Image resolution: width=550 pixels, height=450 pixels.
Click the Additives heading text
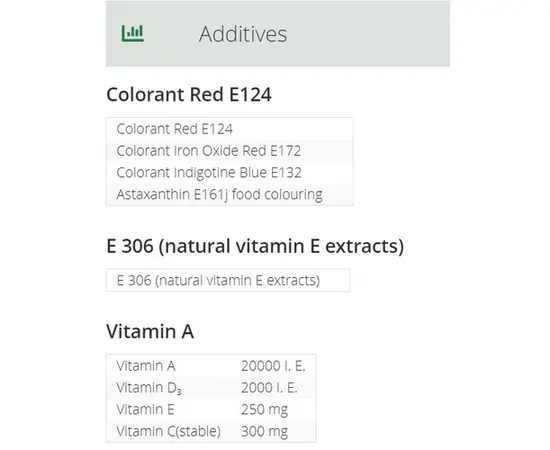tap(243, 34)
